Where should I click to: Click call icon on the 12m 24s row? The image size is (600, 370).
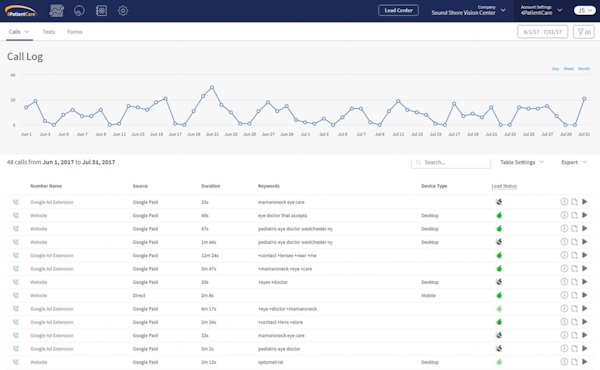point(16,255)
